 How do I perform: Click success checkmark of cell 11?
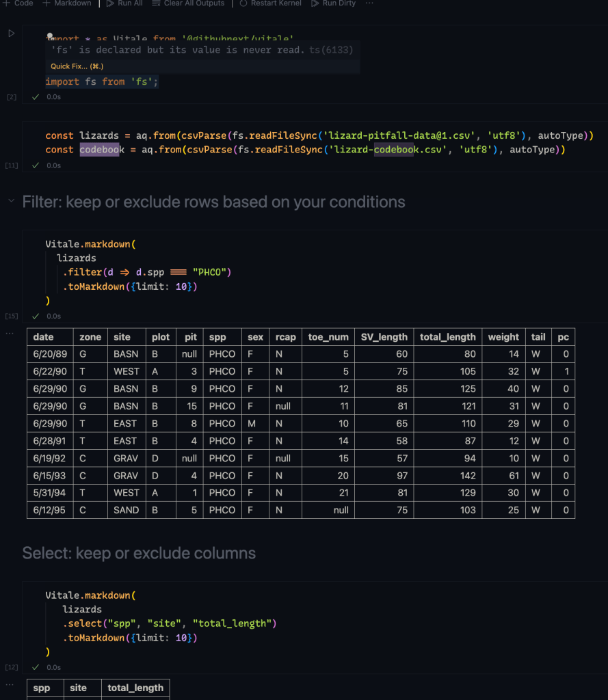36,165
